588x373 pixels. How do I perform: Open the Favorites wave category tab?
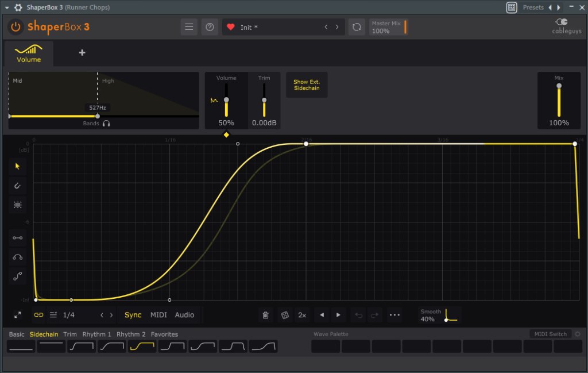click(164, 334)
